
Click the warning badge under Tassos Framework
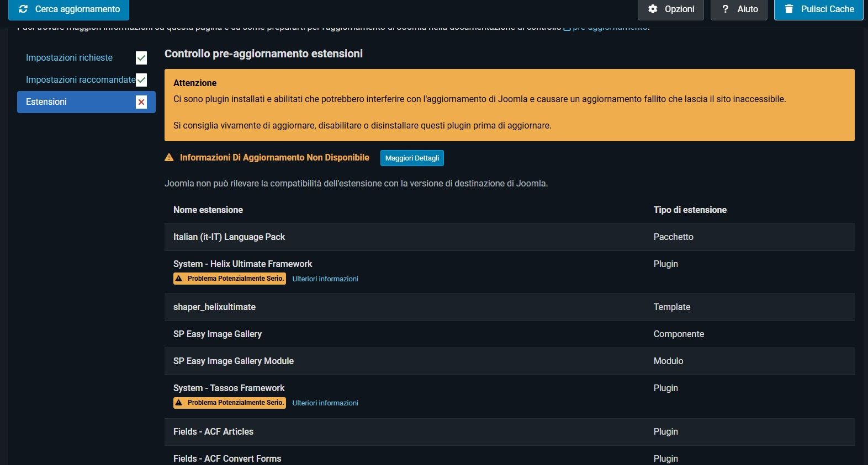coord(229,403)
